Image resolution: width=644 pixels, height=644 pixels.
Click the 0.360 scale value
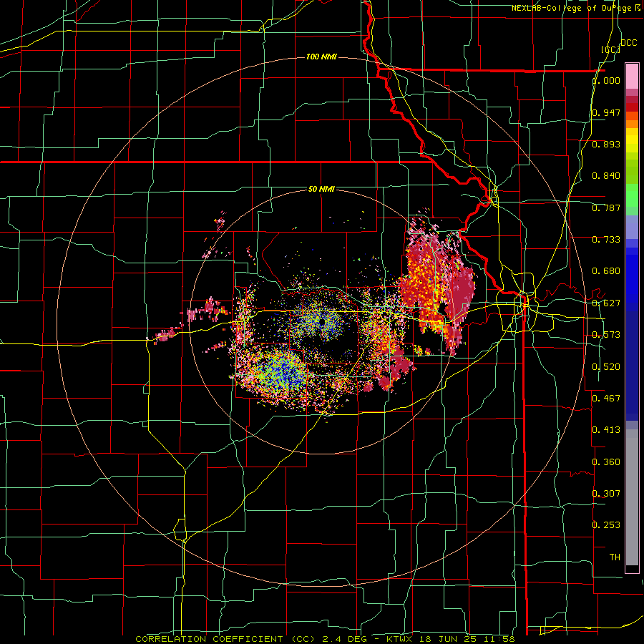[x=606, y=462]
